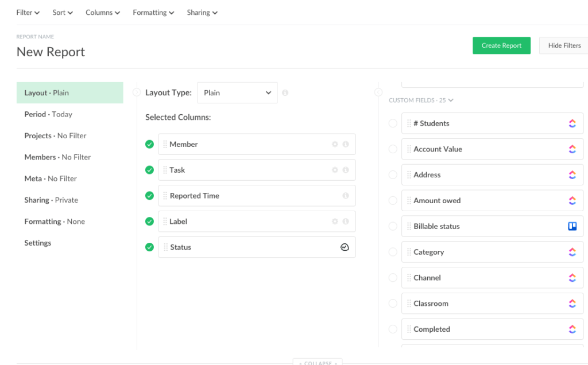Click the ClickUp icon beside # Students
Image resolution: width=588 pixels, height=365 pixels.
coord(572,123)
